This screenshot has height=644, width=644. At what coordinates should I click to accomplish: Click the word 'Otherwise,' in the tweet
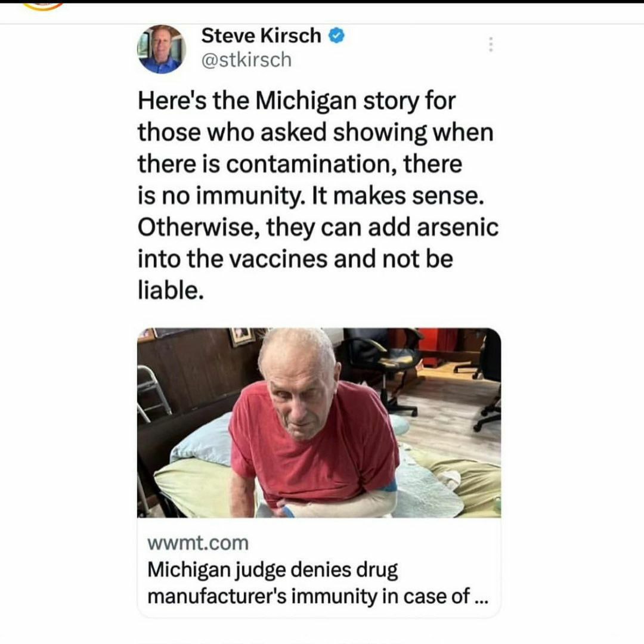pos(199,228)
